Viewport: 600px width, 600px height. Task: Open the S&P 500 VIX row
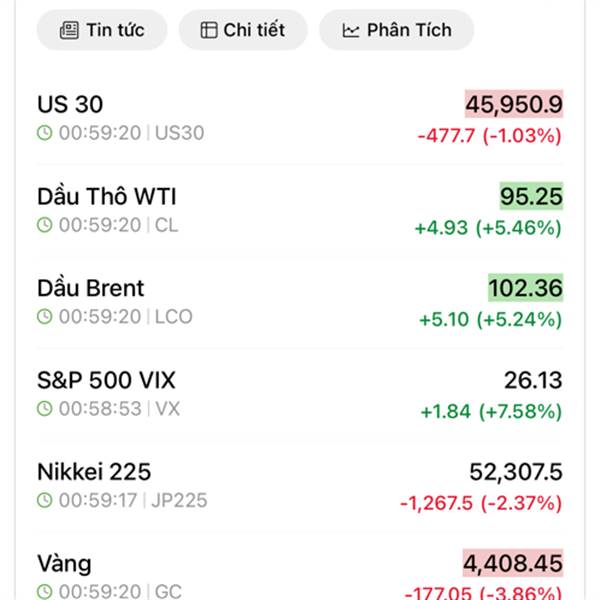tap(106, 380)
